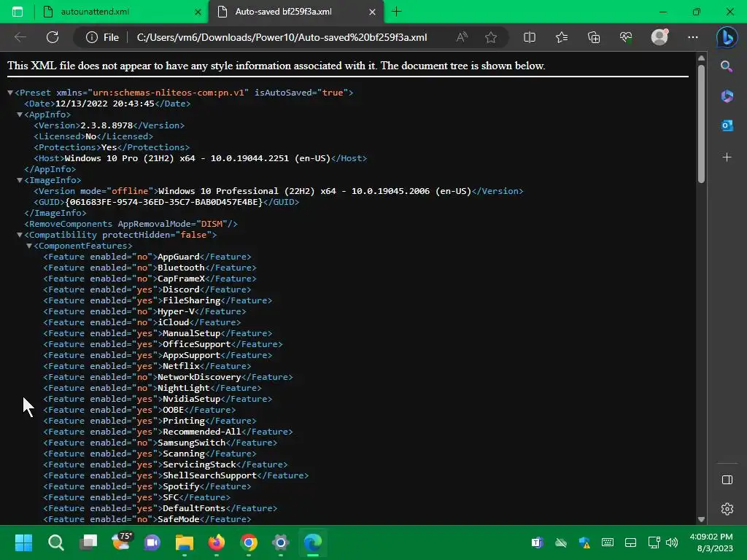View site information via File icon
This screenshot has width=747, height=560.
pyautogui.click(x=102, y=37)
